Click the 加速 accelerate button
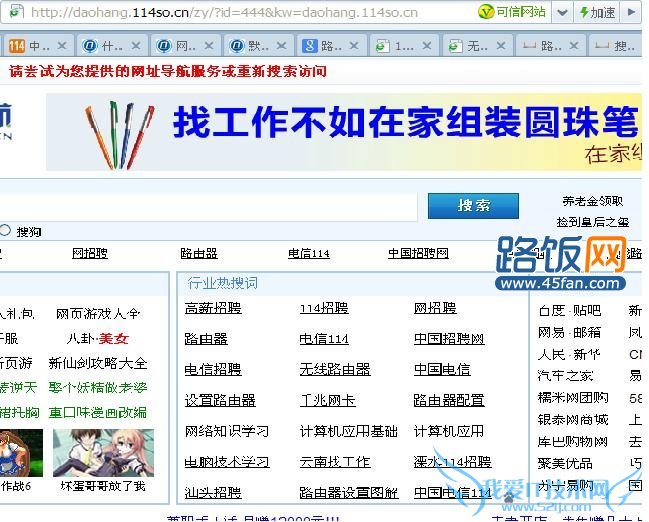The image size is (649, 522). coord(597,12)
